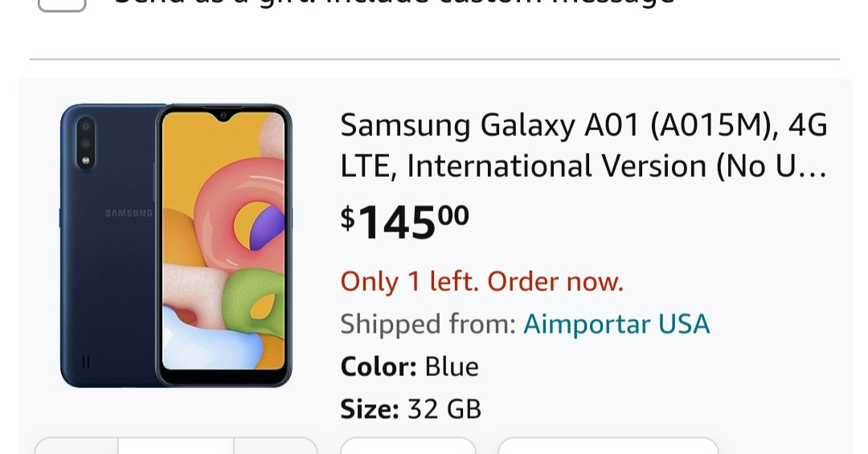Click the middle quantity value box
The width and height of the screenshot is (868, 454).
[x=175, y=446]
